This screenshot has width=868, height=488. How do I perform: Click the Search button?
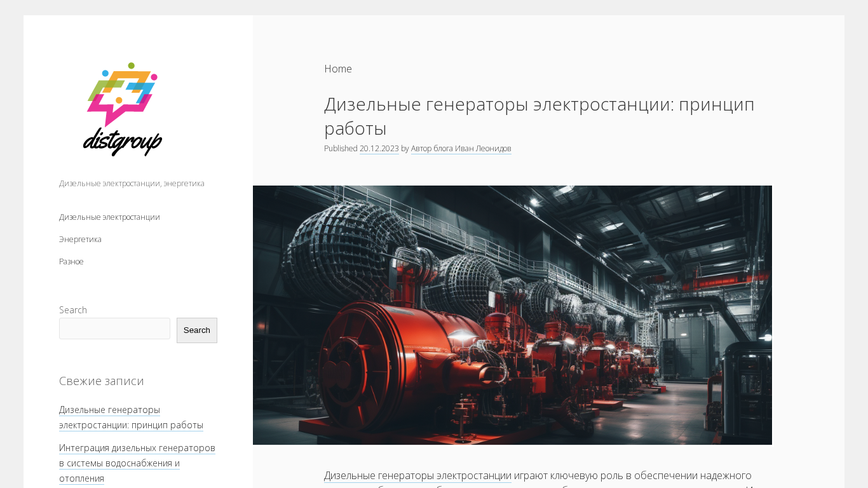(x=197, y=330)
